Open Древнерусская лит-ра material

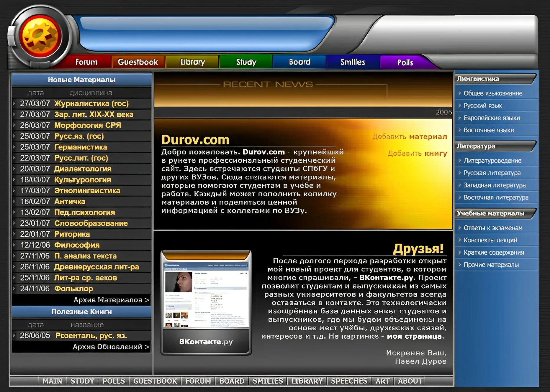(97, 267)
